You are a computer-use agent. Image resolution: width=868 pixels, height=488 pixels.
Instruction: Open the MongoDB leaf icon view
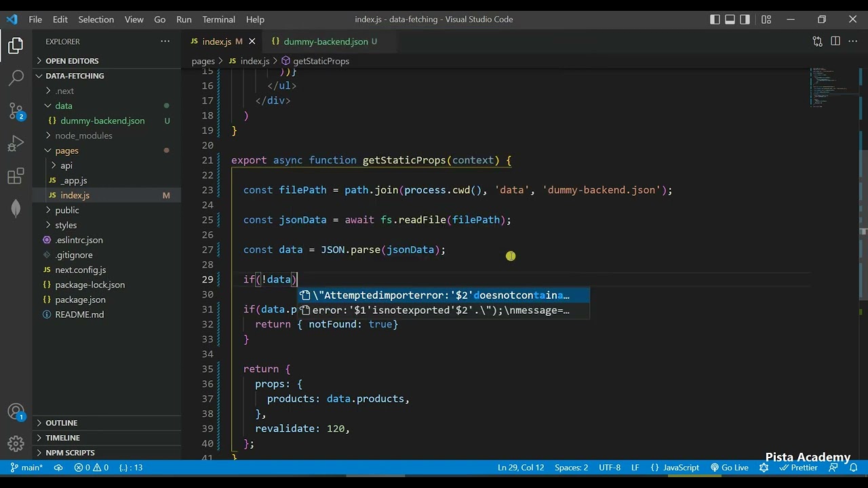pyautogui.click(x=16, y=209)
